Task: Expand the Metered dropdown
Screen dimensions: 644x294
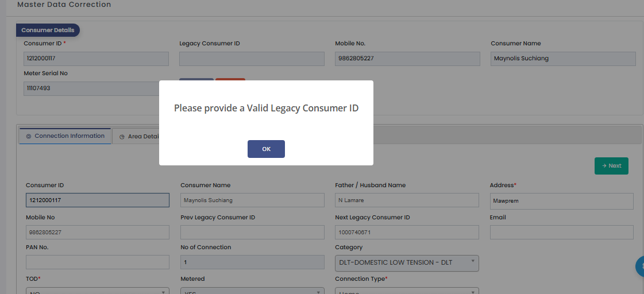Action: tap(252, 291)
